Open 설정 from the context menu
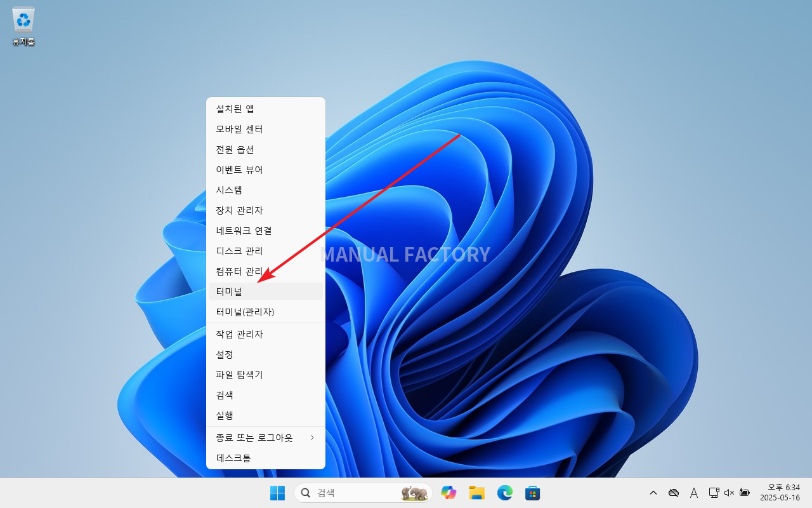 pos(266,355)
